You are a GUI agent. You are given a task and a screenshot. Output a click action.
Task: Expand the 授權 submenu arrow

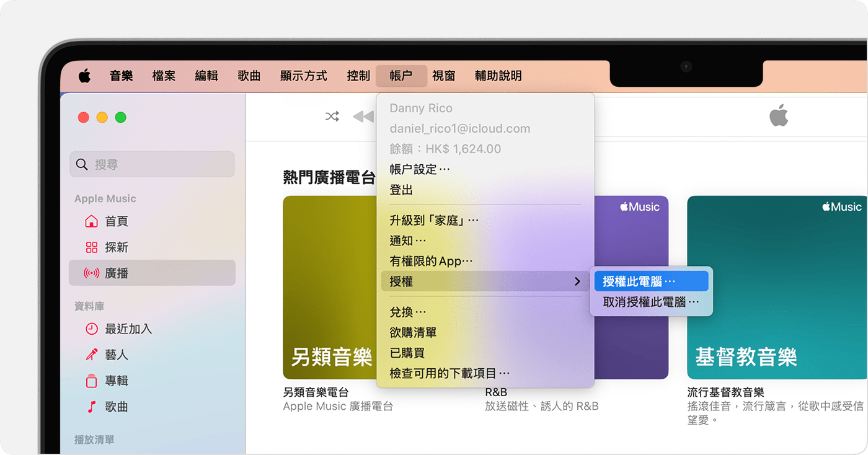pyautogui.click(x=577, y=281)
